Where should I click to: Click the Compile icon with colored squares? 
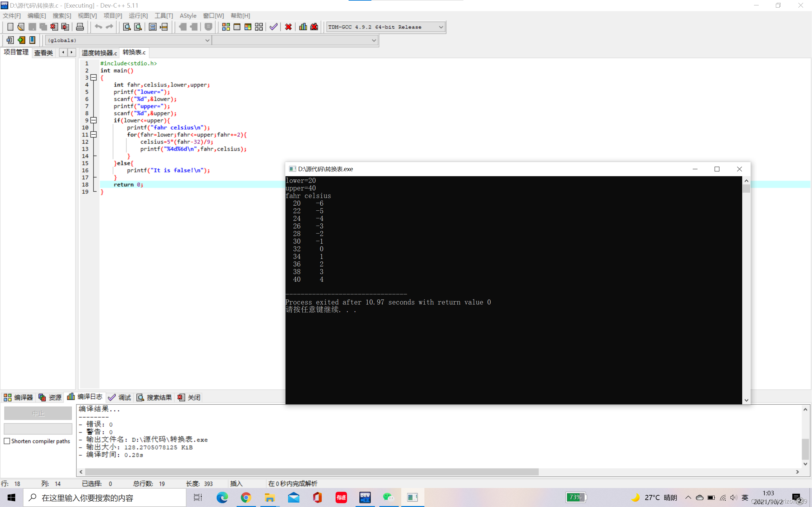pyautogui.click(x=226, y=27)
